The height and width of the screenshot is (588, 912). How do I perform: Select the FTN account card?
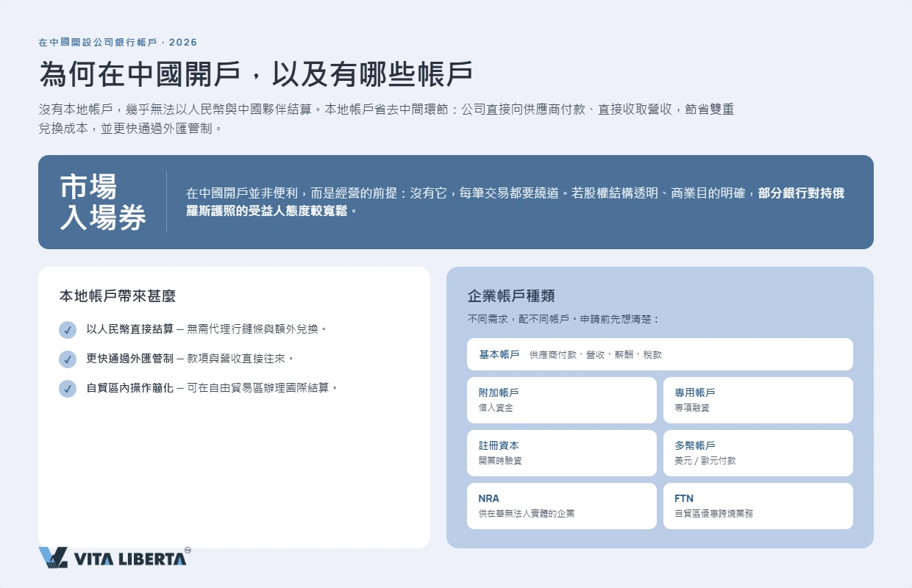click(758, 506)
